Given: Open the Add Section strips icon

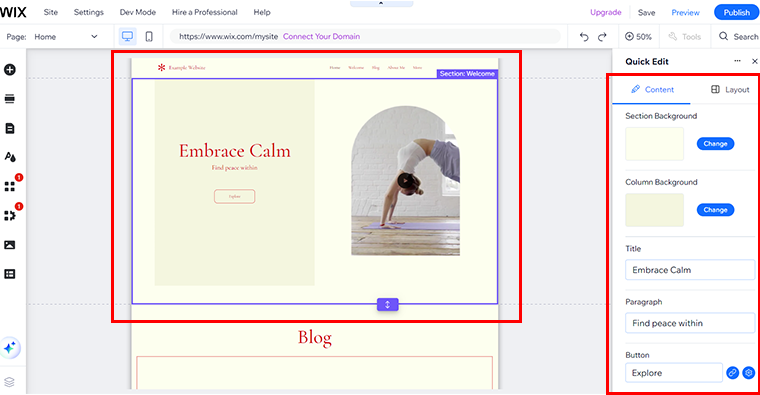Looking at the screenshot, I should pos(10,99).
